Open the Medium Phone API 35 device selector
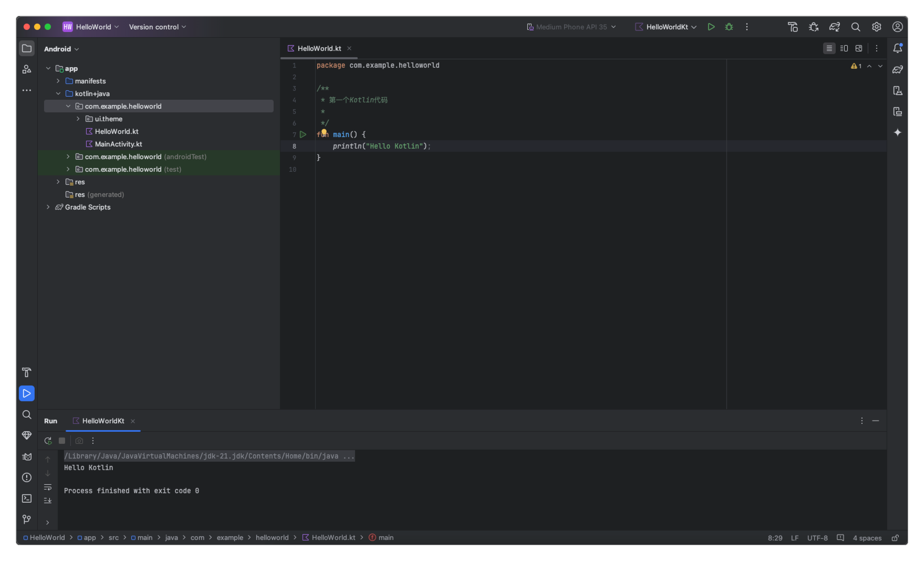 click(x=571, y=27)
